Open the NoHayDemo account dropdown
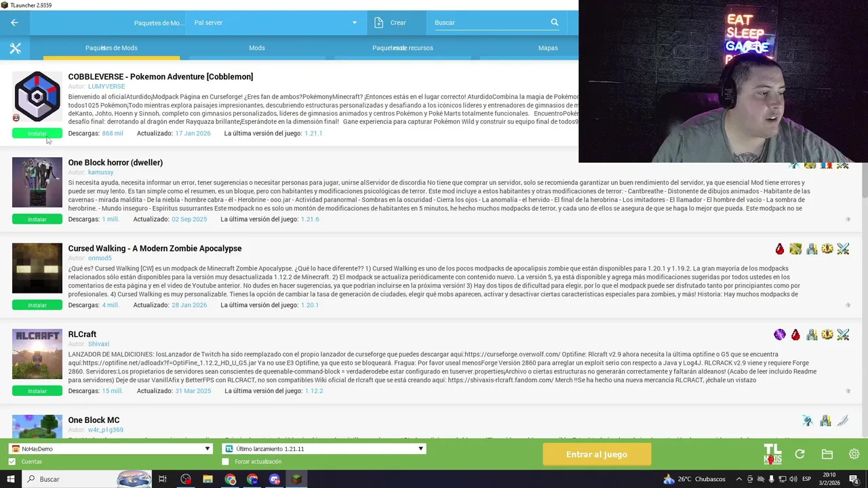 pyautogui.click(x=111, y=449)
